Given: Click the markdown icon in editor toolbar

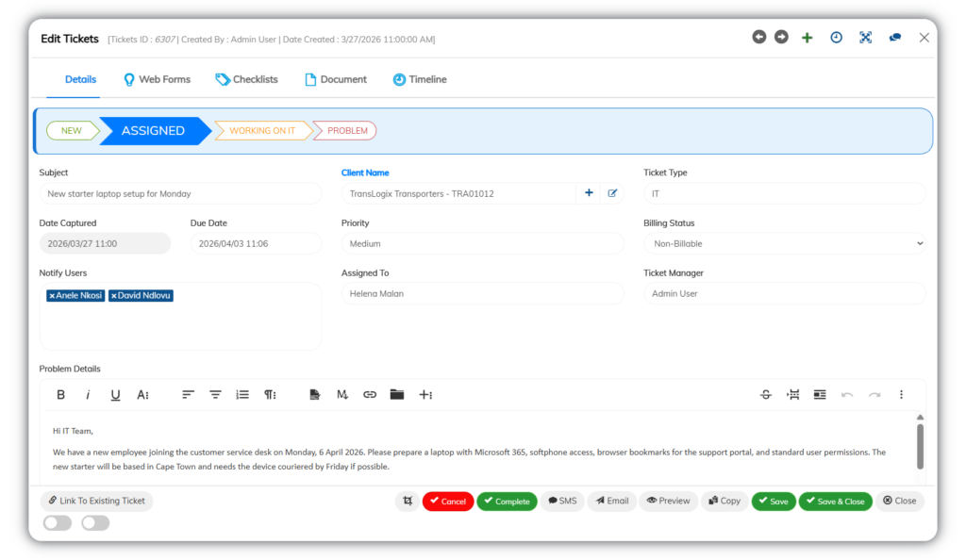Looking at the screenshot, I should [341, 395].
